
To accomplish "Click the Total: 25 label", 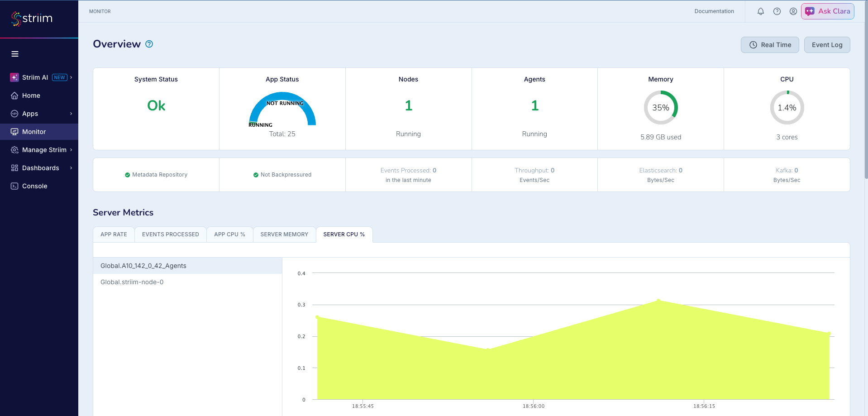I will point(282,134).
